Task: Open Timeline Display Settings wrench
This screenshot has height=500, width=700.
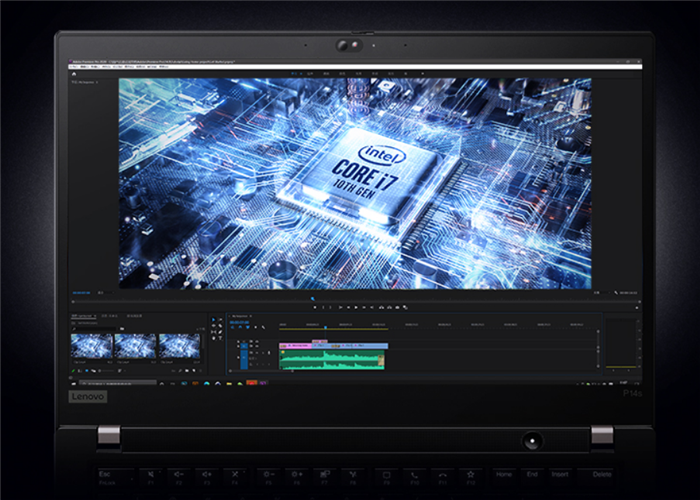Action: [263, 327]
